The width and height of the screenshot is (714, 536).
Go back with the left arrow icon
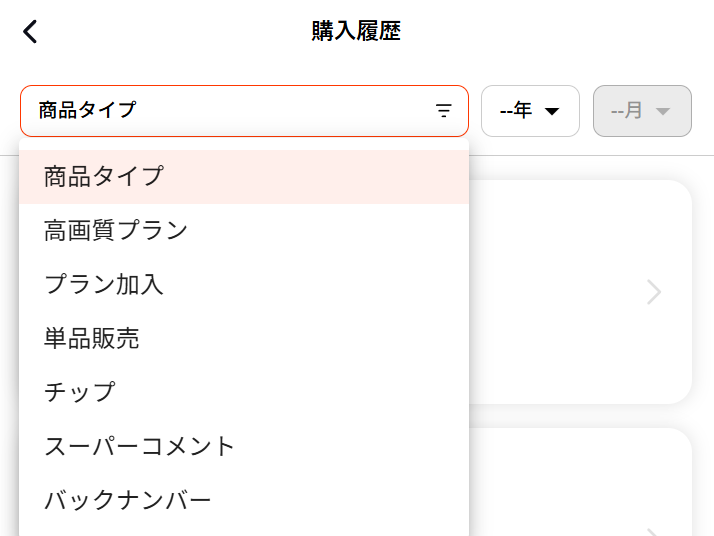coord(30,32)
